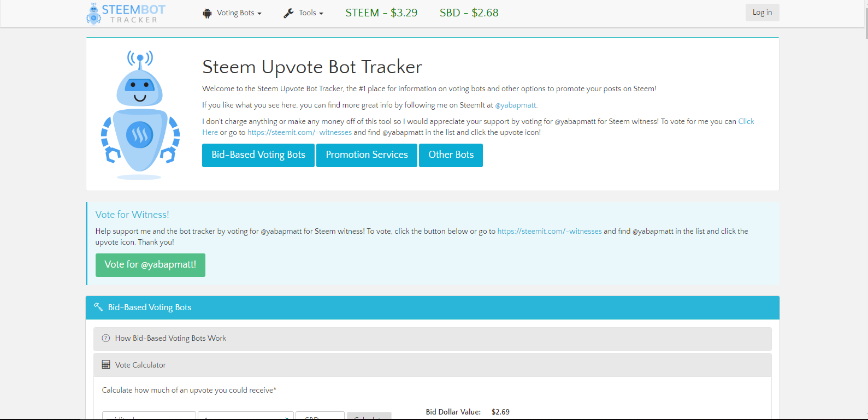
Task: Click the 'Calculate how much of an upvote' text
Action: point(189,390)
